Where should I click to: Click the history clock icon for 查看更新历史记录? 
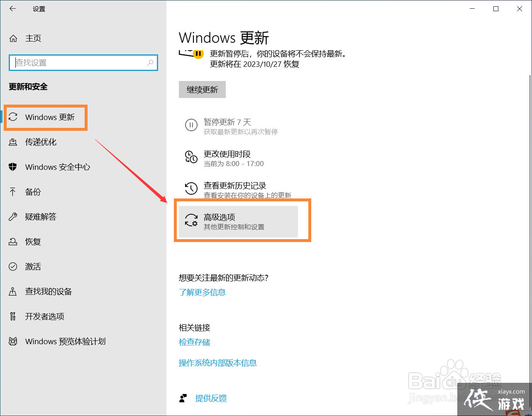191,188
